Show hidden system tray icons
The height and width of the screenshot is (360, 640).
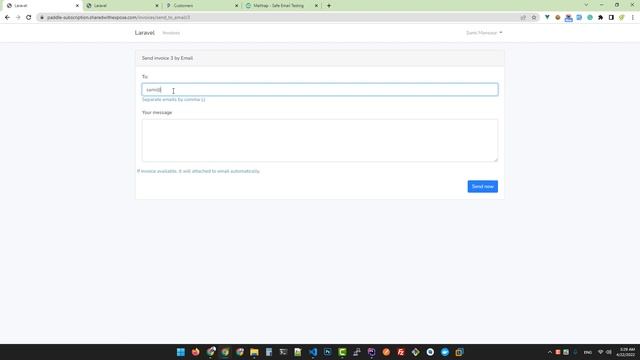(x=549, y=352)
